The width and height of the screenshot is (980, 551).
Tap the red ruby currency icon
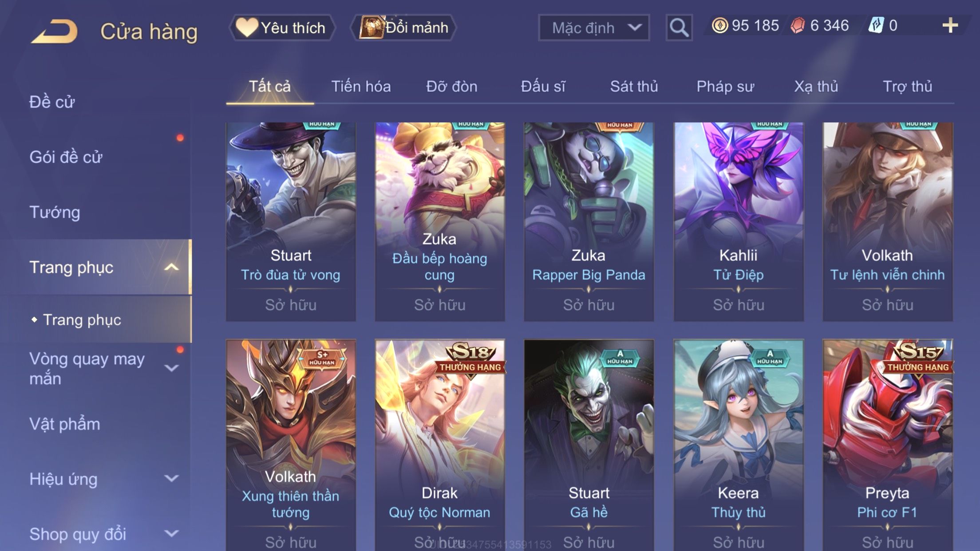pyautogui.click(x=798, y=25)
